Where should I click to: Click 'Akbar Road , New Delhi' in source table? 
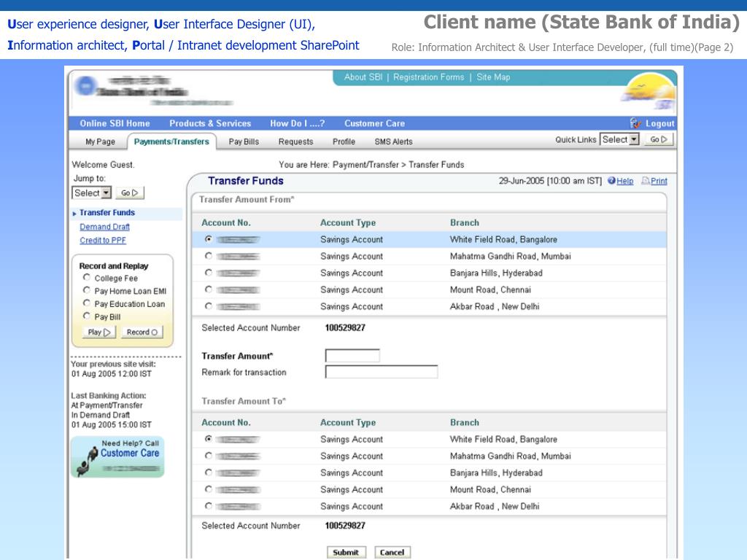coord(495,306)
